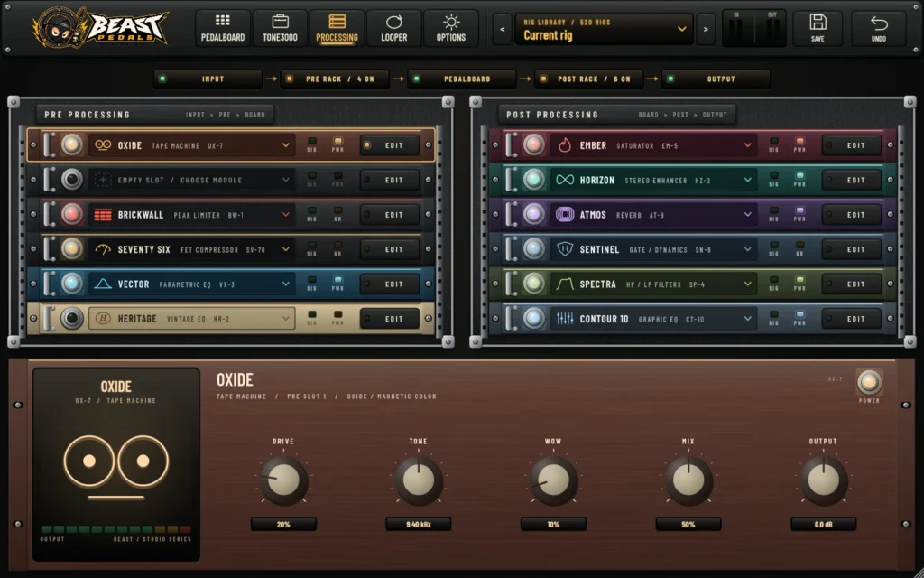Screen dimensions: 924x578
Task: Toggle Horizon module power button
Action: tap(534, 180)
